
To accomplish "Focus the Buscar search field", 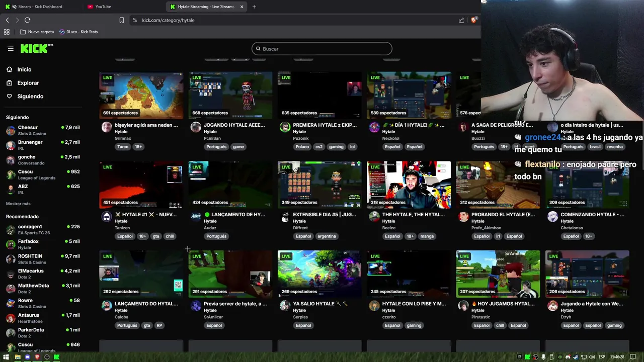I will pos(322,49).
